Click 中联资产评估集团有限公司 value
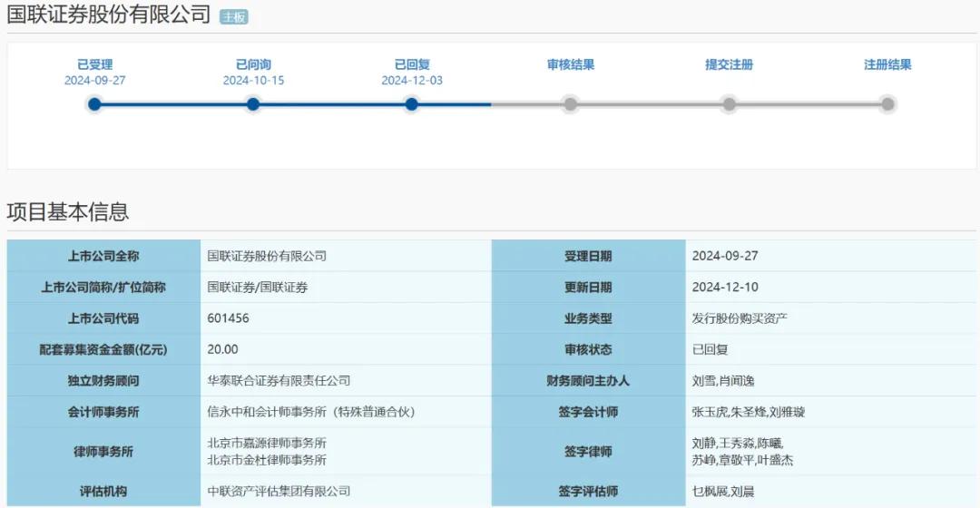Image resolution: width=980 pixels, height=508 pixels. [x=279, y=492]
